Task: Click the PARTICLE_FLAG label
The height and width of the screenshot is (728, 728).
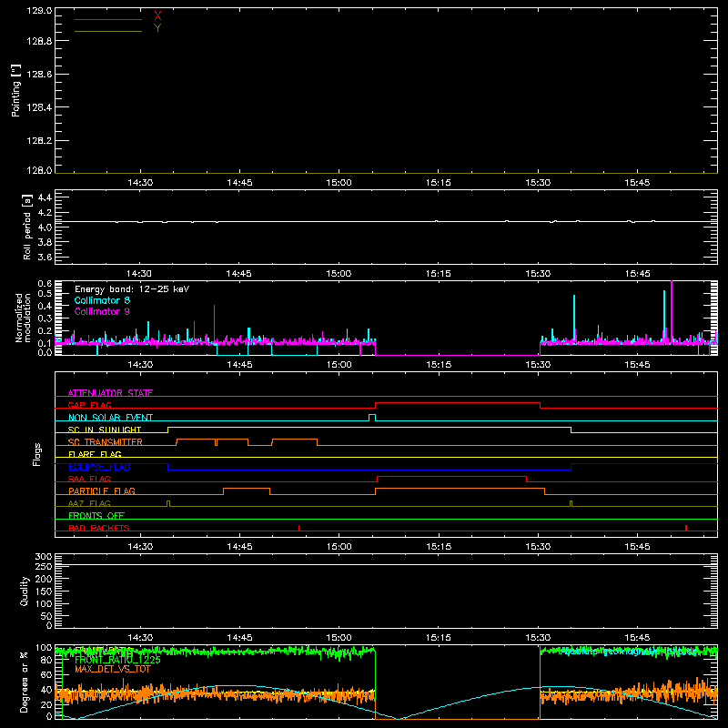Action: tap(102, 490)
